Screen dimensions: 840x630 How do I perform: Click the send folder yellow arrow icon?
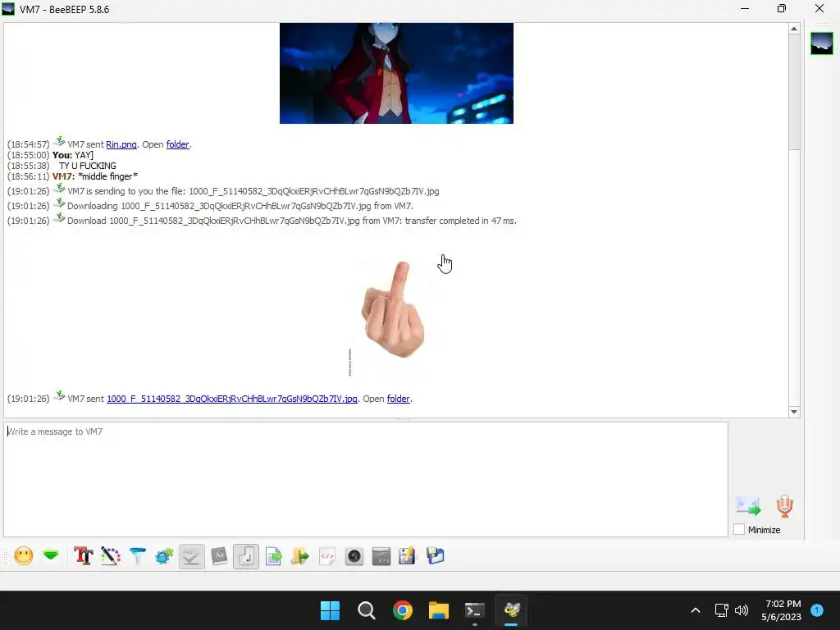tap(300, 556)
